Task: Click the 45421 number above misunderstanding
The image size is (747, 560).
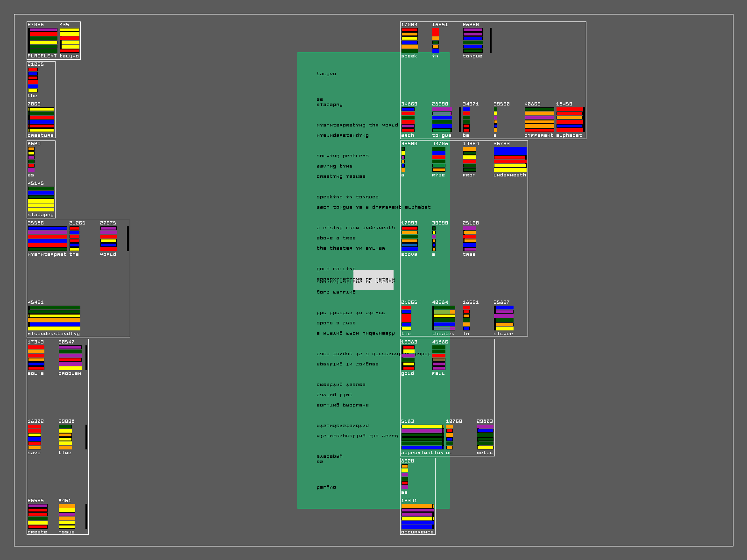Action: pyautogui.click(x=36, y=302)
